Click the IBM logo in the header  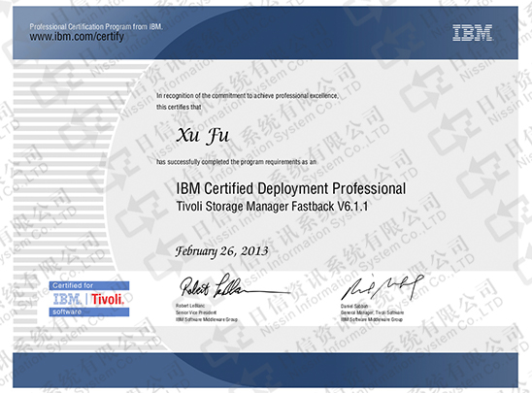click(x=472, y=33)
